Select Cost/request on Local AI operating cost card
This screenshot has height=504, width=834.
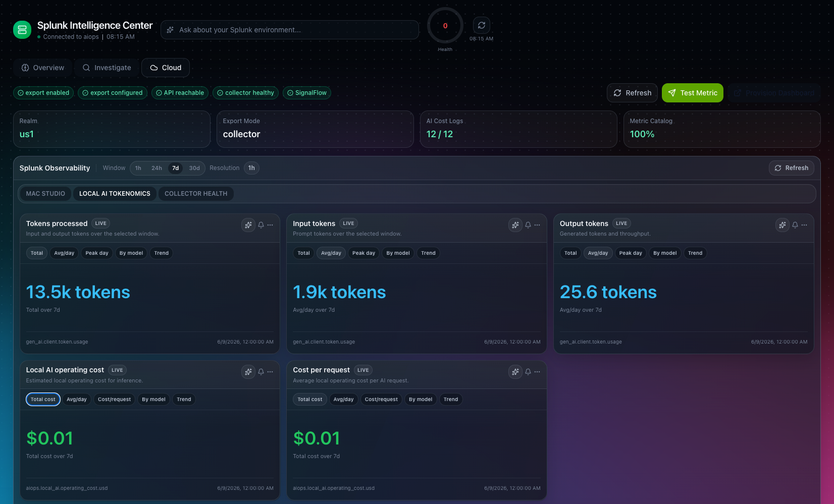(115, 400)
